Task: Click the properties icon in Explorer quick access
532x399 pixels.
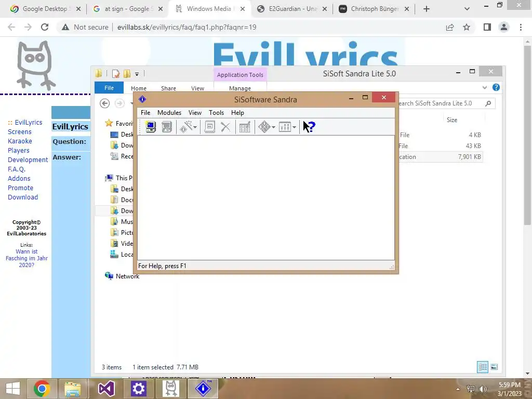Action: point(116,74)
